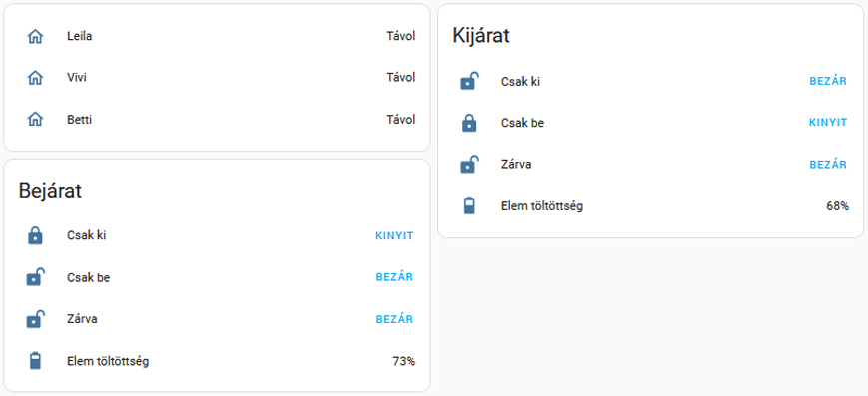Click the unlocked padlock icon for Bejárat Zárva
The image size is (868, 396).
[x=36, y=319]
